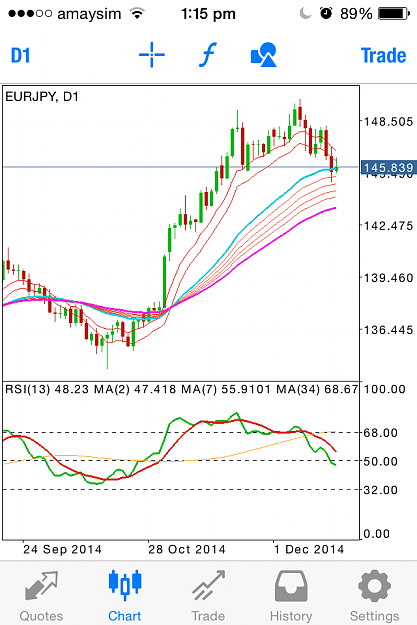417x625 pixels.
Task: Click the 100.00 RSI scale label
Action: coord(385,389)
